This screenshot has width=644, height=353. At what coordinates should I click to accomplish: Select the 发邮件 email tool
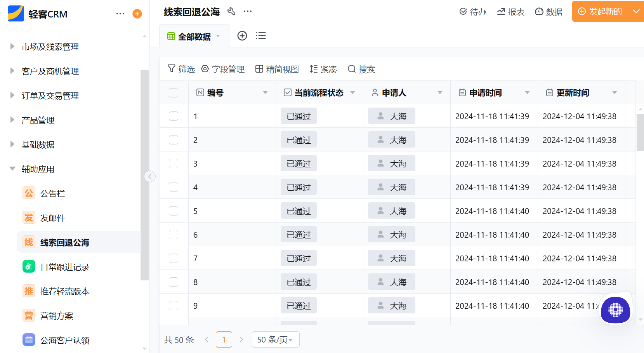click(52, 217)
